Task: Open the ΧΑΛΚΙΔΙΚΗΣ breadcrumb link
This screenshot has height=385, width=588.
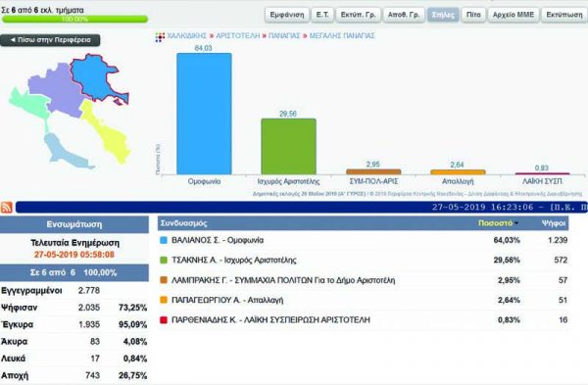Action: 187,36
